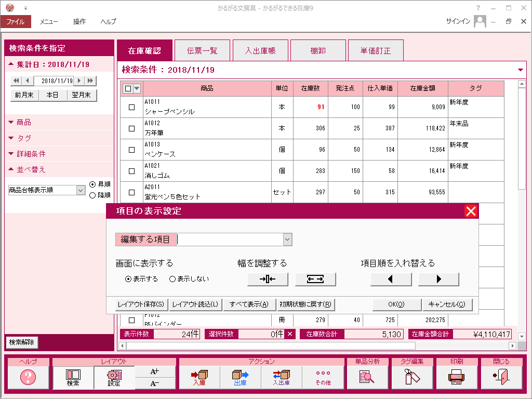Open the 編集する項目 dropdown

click(x=287, y=240)
